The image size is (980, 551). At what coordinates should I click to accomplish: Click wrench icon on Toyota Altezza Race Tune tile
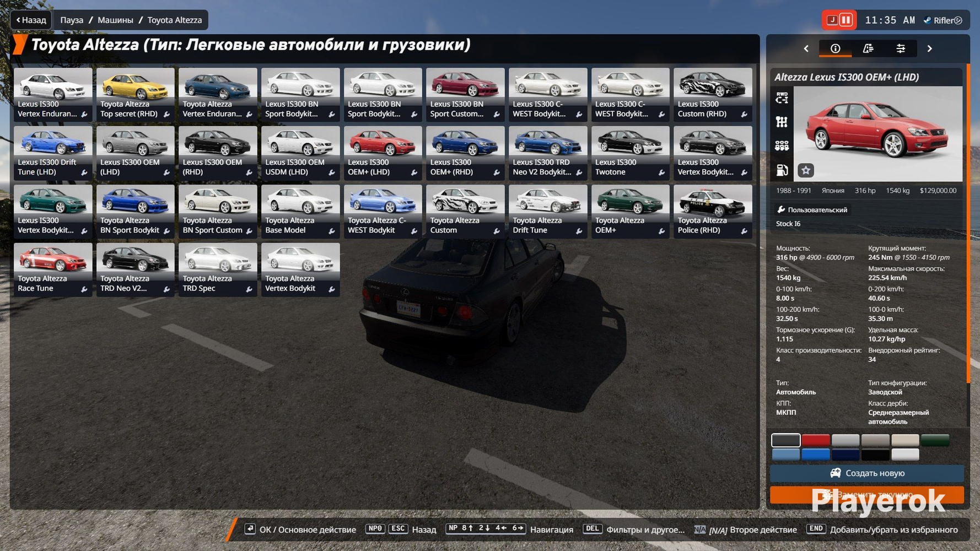84,289
